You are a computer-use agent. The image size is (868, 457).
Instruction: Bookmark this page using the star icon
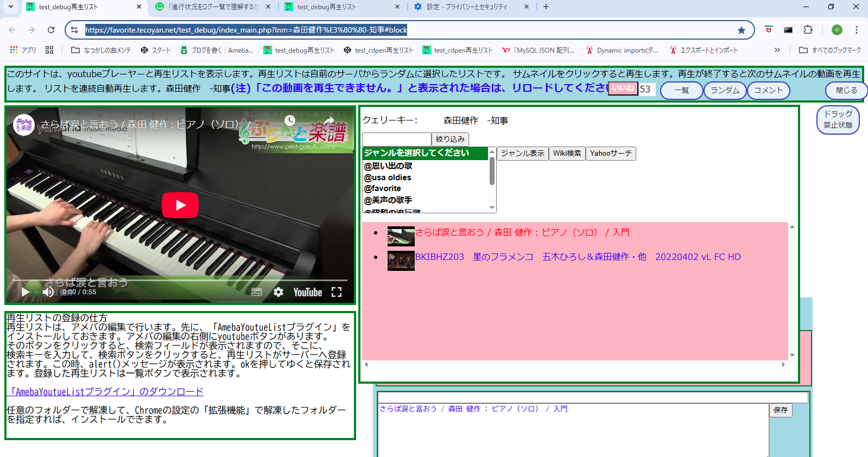pos(742,30)
